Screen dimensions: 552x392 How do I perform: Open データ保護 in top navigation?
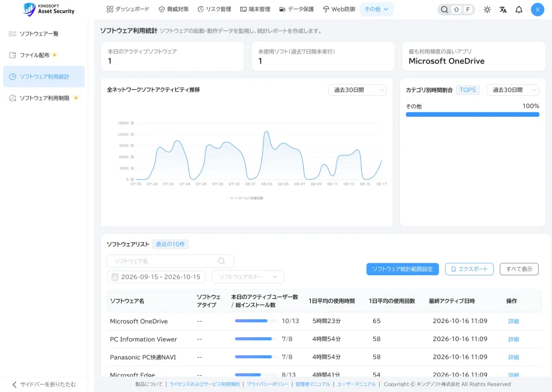(x=296, y=9)
